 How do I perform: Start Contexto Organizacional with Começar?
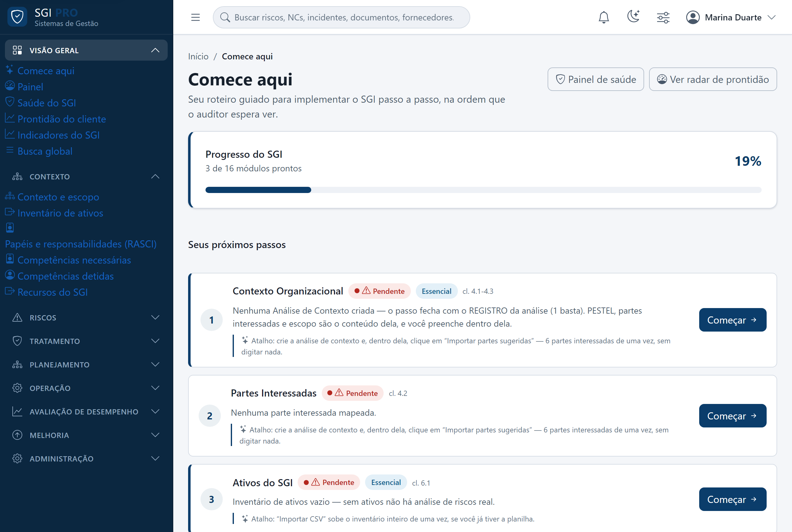tap(732, 320)
